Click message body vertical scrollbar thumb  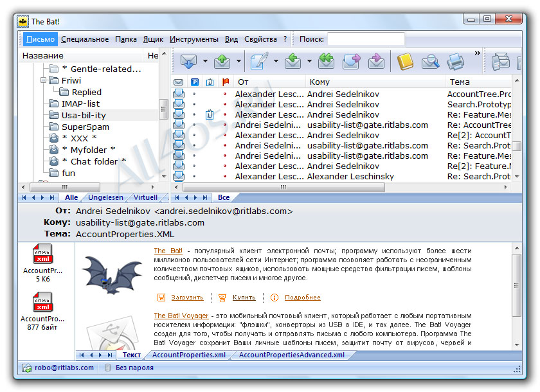point(516,285)
